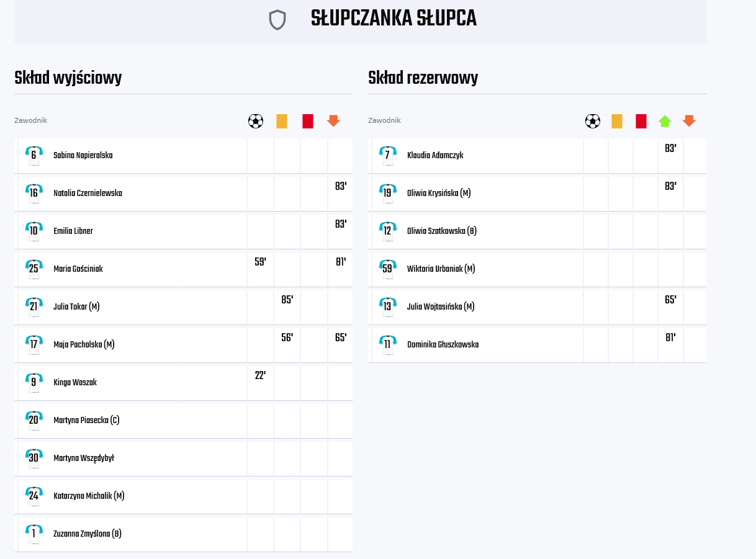756x559 pixels.
Task: Click Julia Tokar's 85' yellow card entry
Action: [x=287, y=300]
